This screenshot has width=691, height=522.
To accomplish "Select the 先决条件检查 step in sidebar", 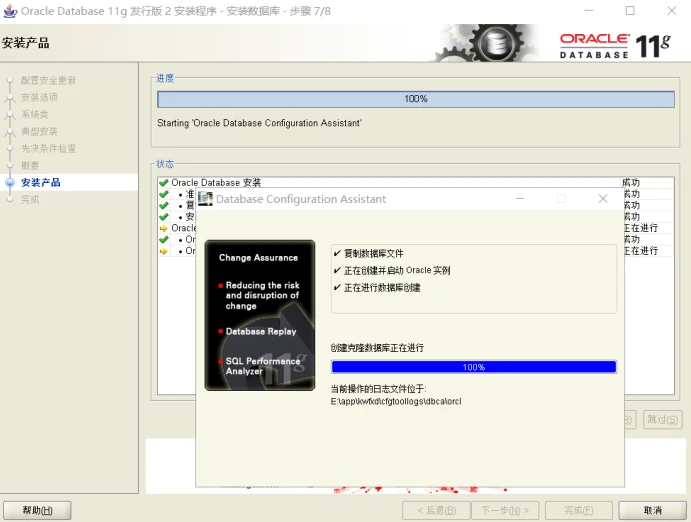I will [x=48, y=148].
